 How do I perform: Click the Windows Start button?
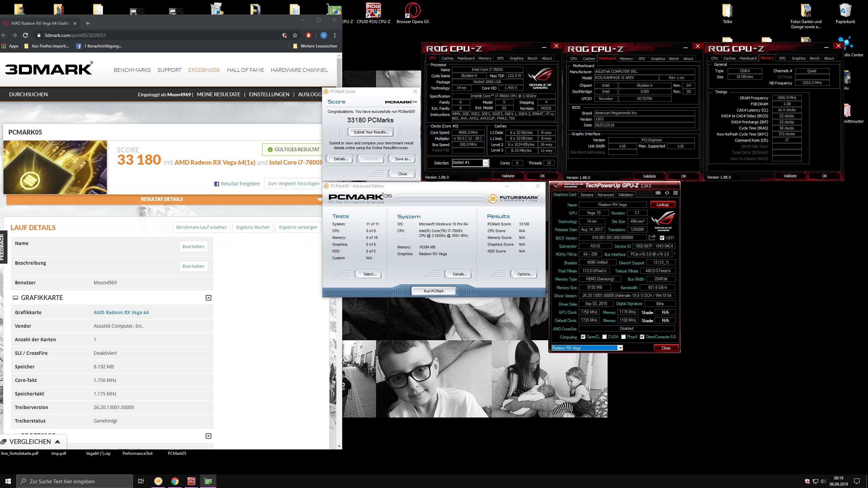[x=8, y=481]
